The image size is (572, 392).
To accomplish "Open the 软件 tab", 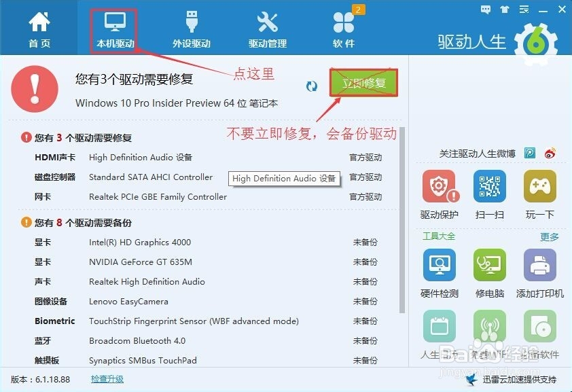I will point(344,30).
